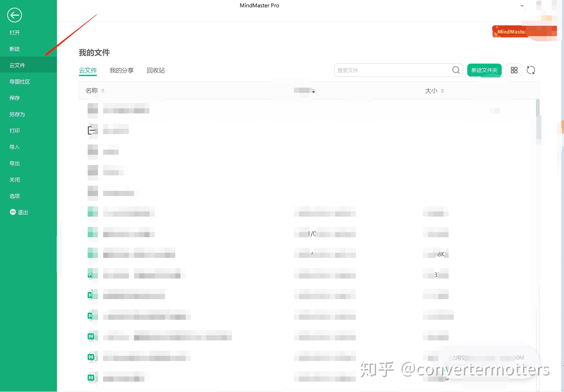Click the search magnifier icon
Image resolution: width=564 pixels, height=392 pixels.
click(456, 70)
